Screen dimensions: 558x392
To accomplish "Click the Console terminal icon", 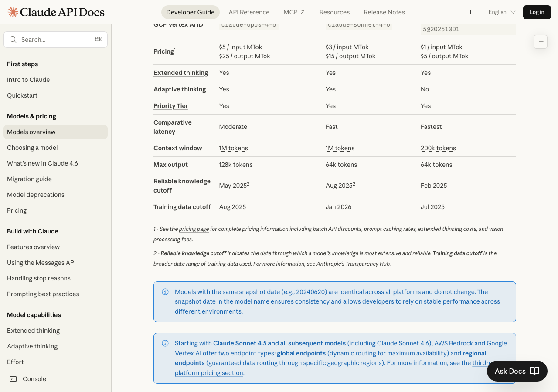I will click(x=13, y=379).
